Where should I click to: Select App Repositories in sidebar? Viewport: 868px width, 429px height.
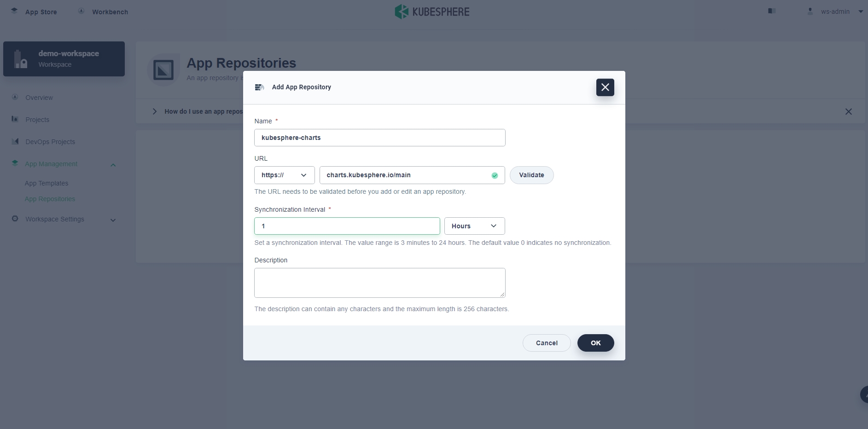pyautogui.click(x=50, y=199)
